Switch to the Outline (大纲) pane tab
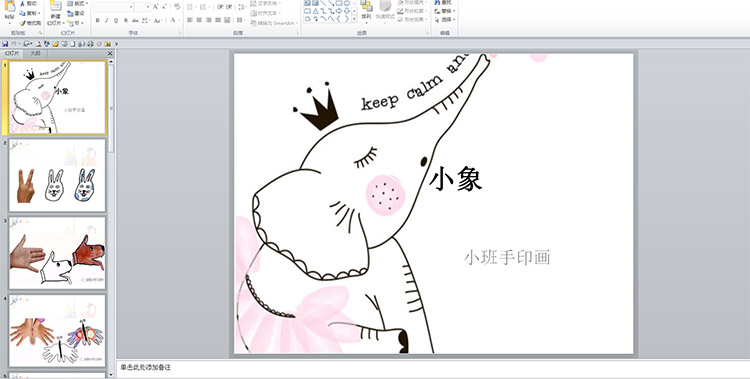The width and height of the screenshot is (750, 379). tap(35, 53)
